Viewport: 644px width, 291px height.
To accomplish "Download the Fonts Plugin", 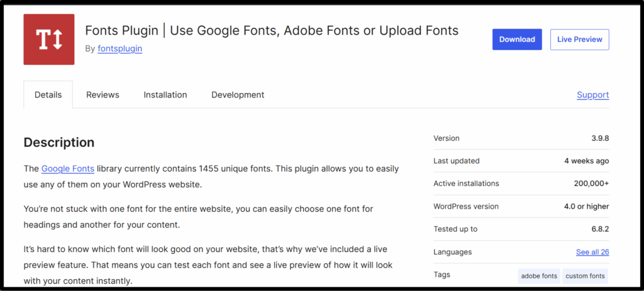I will pyautogui.click(x=517, y=40).
